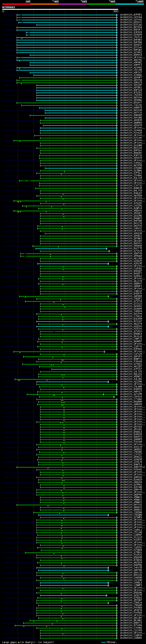Select the UniRef100_Q6NMK6 label

click(x=131, y=123)
